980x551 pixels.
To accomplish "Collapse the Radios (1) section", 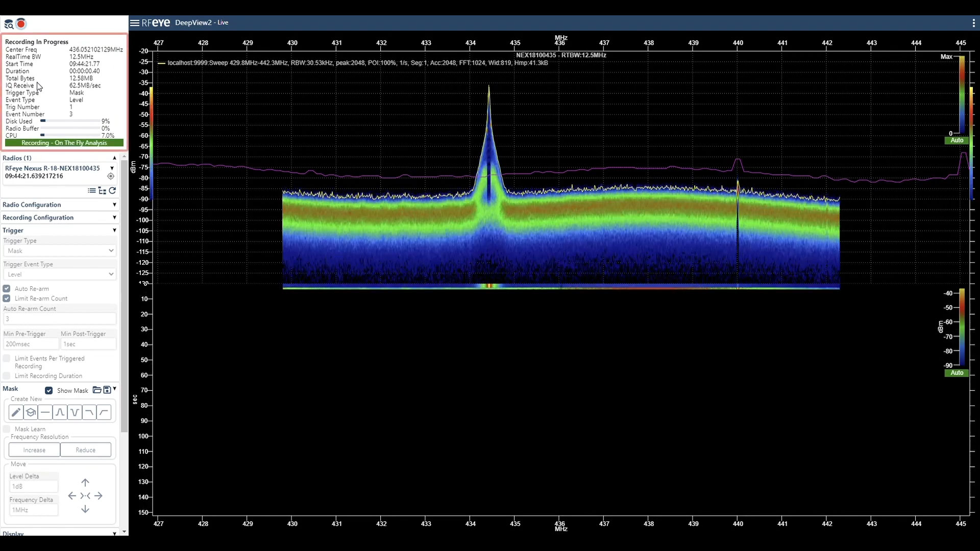I will pyautogui.click(x=114, y=158).
